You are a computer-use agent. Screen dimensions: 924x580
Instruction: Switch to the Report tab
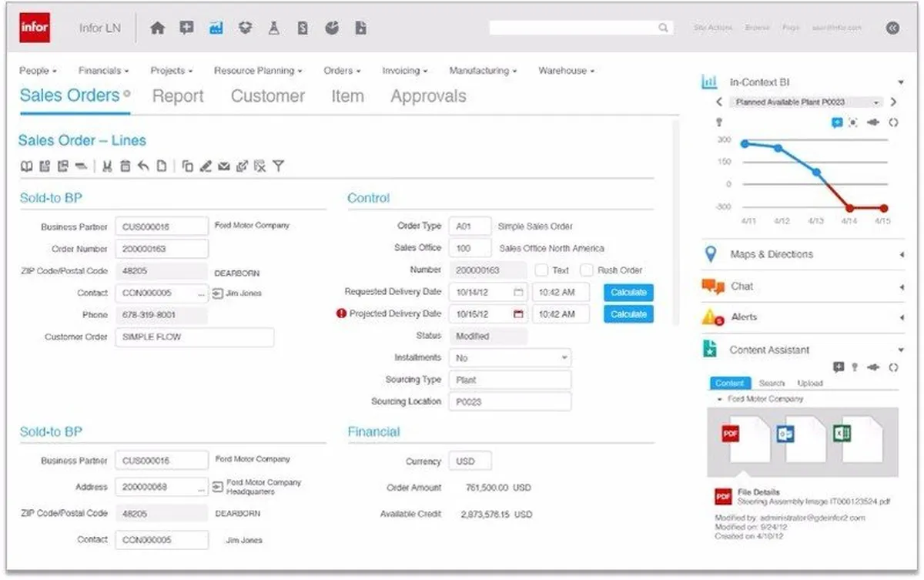coord(178,96)
